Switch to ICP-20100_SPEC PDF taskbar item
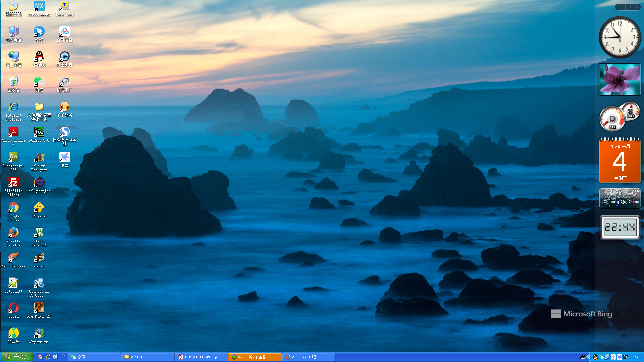The height and width of the screenshot is (362, 644). coord(201,357)
